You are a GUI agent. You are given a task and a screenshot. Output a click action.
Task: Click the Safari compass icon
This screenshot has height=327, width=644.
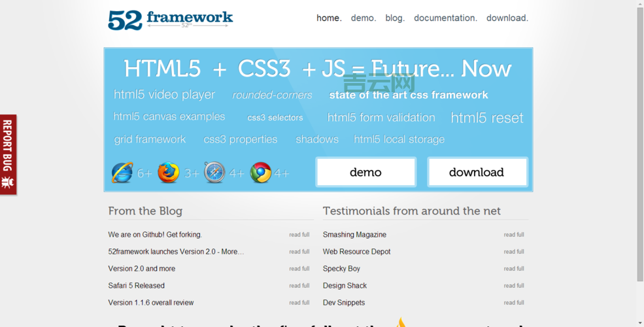(x=214, y=173)
